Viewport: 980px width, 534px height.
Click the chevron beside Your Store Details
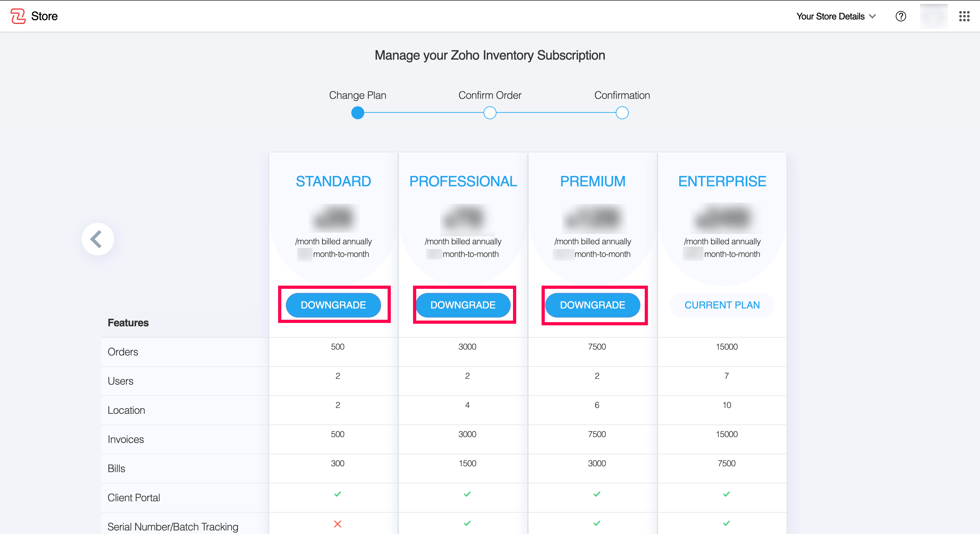click(x=872, y=16)
